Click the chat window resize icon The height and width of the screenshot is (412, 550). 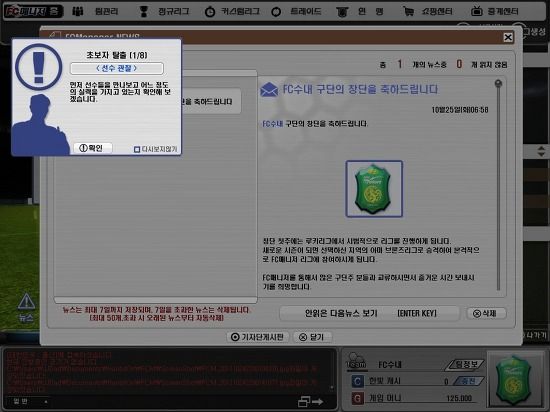[x=303, y=401]
